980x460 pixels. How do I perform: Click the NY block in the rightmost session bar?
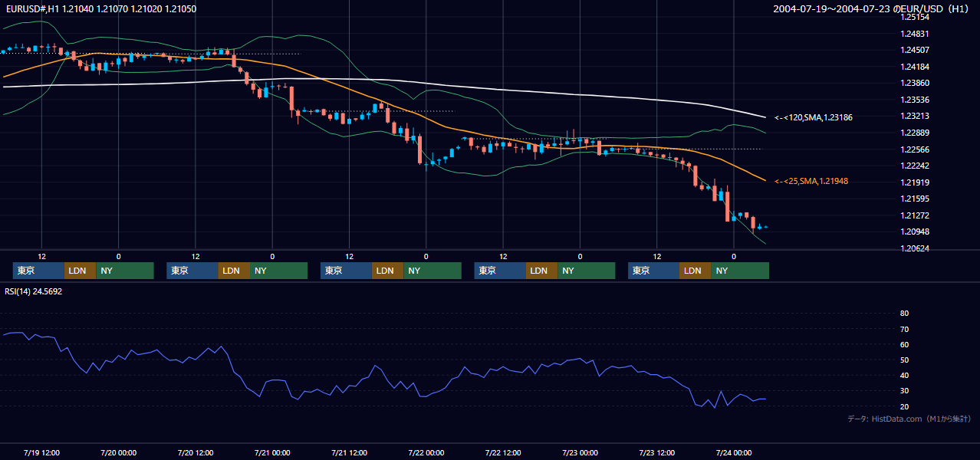[740, 271]
